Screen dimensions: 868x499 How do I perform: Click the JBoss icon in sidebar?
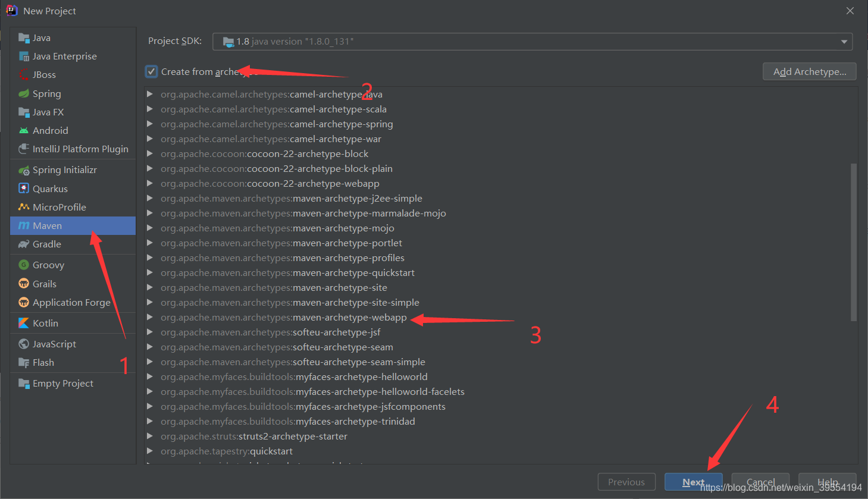(24, 75)
